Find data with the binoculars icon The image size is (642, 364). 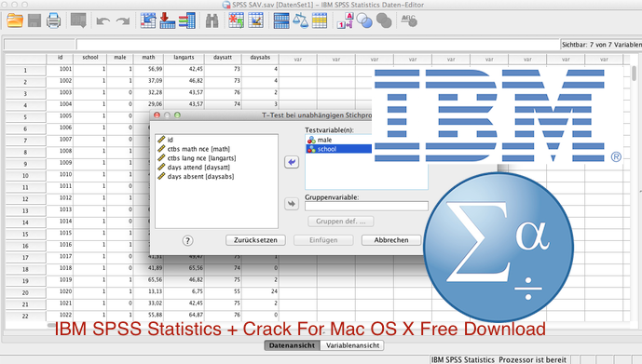212,20
